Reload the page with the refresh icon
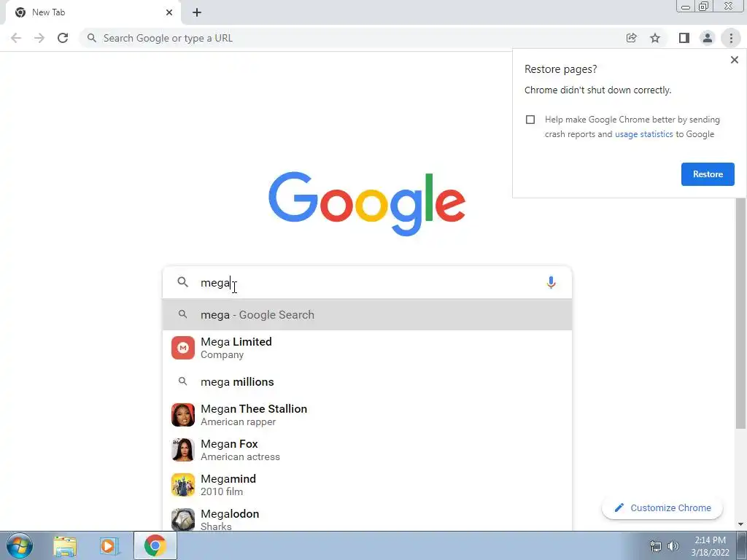The width and height of the screenshot is (747, 560). pos(63,38)
